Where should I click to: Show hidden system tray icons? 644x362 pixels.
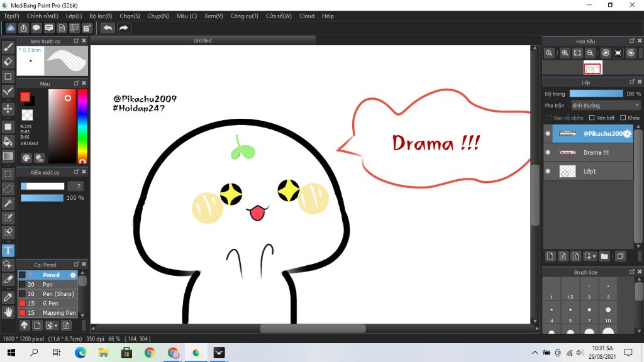535,353
